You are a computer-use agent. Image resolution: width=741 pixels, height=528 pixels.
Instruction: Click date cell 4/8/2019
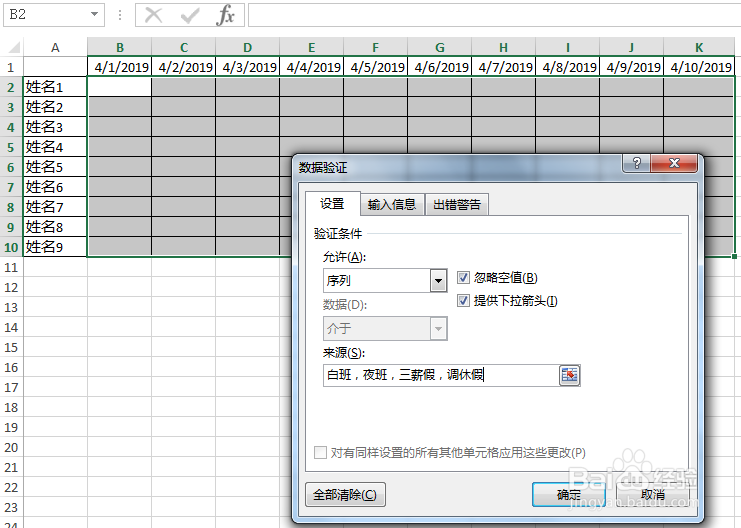pos(568,67)
